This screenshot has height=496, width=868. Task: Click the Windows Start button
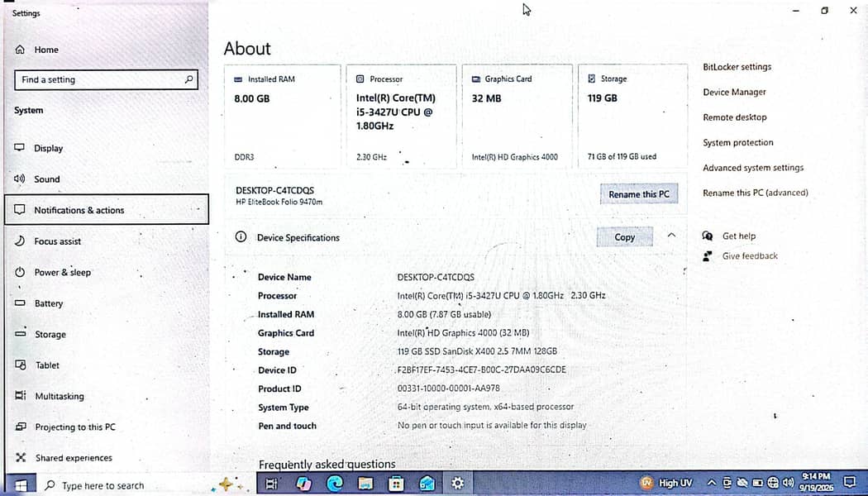(x=21, y=485)
